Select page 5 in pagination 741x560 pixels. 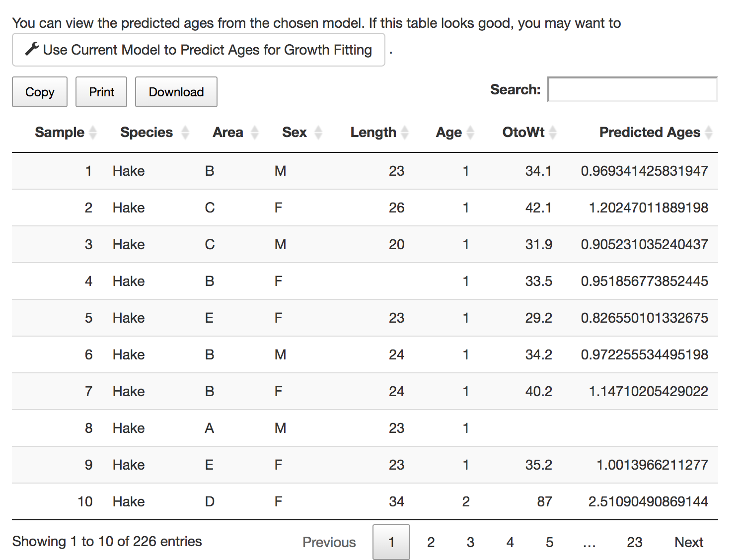[549, 542]
